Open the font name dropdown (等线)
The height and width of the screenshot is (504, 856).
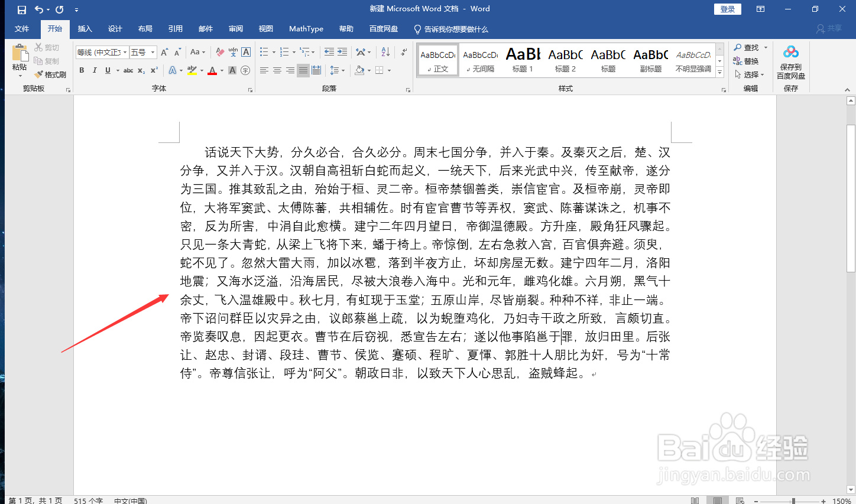(x=125, y=52)
